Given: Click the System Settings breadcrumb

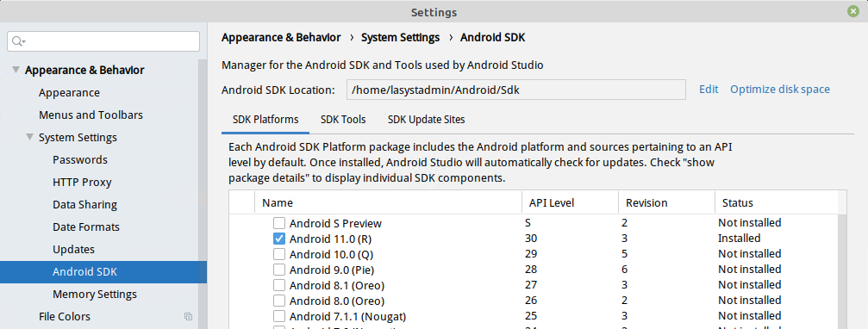Looking at the screenshot, I should (400, 38).
